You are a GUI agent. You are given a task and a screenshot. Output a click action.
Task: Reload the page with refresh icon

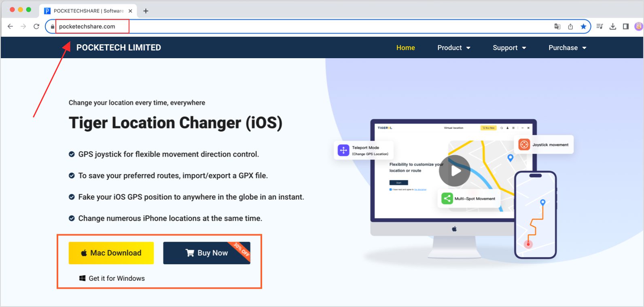coord(36,26)
